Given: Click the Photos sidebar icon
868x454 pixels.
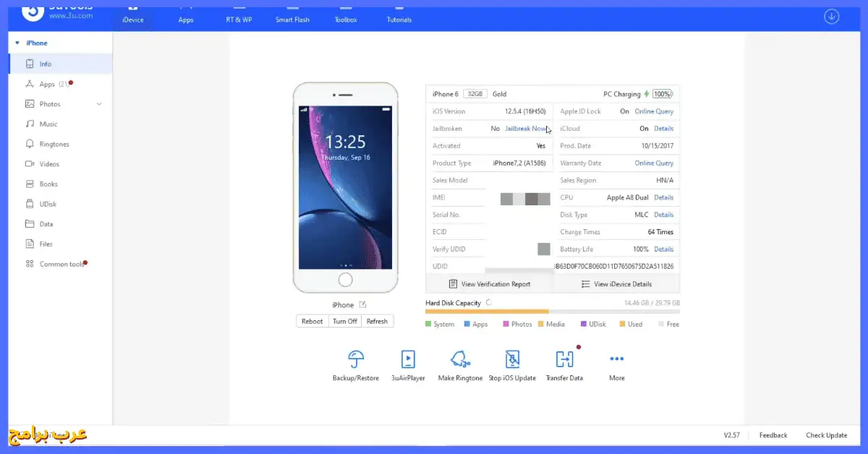Looking at the screenshot, I should click(30, 104).
